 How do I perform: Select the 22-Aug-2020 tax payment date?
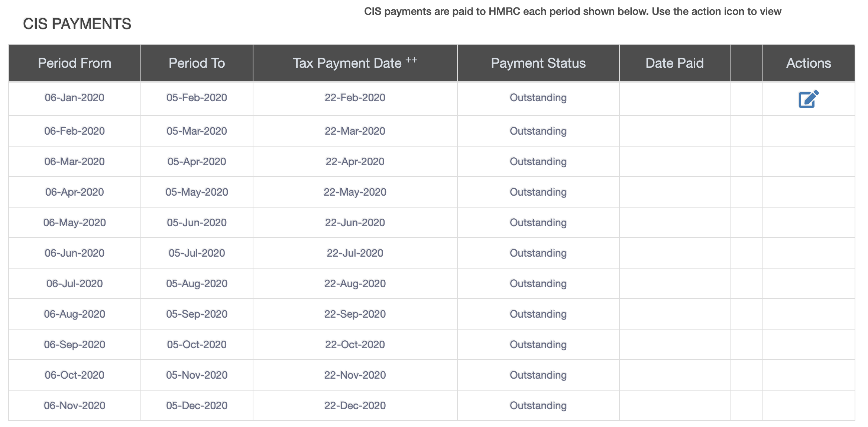pos(355,284)
